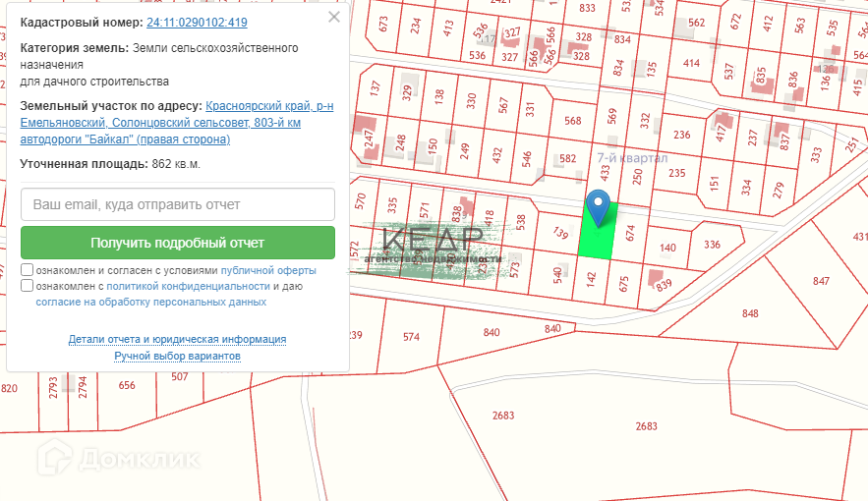Open согласие на обработку персональных данных link
Screen dimensions: 868x501
(150, 302)
